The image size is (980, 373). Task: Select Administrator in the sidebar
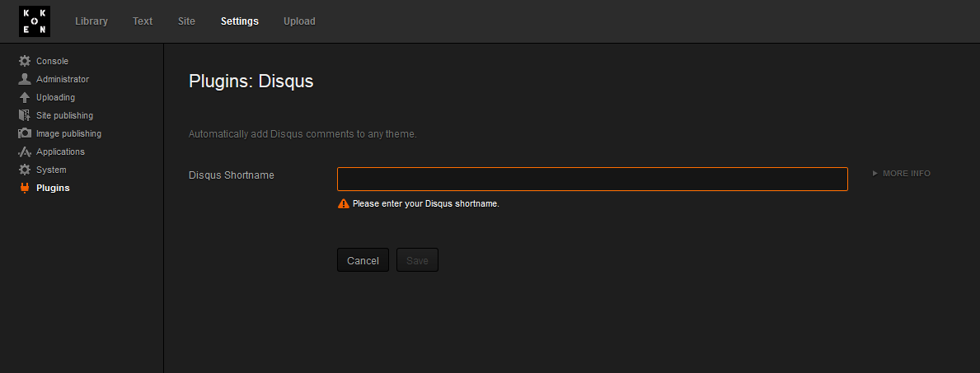63,79
